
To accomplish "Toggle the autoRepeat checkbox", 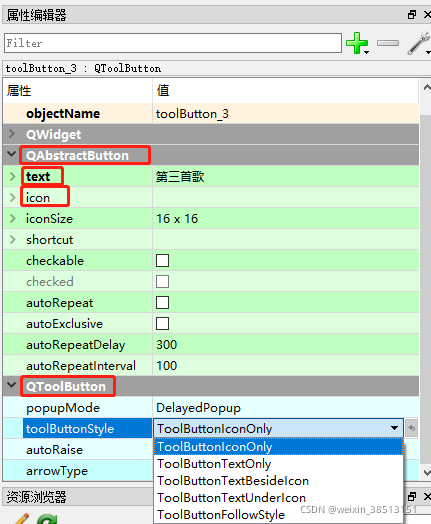I will point(162,302).
